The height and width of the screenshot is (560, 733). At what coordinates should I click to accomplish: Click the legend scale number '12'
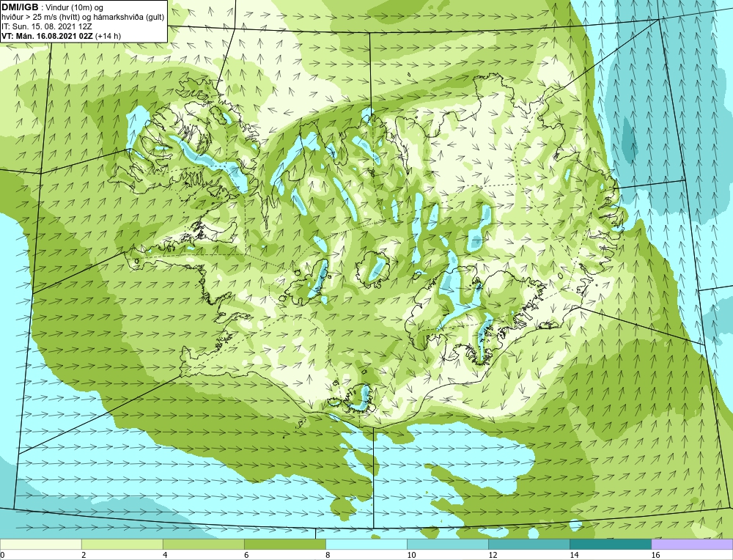[493, 555]
